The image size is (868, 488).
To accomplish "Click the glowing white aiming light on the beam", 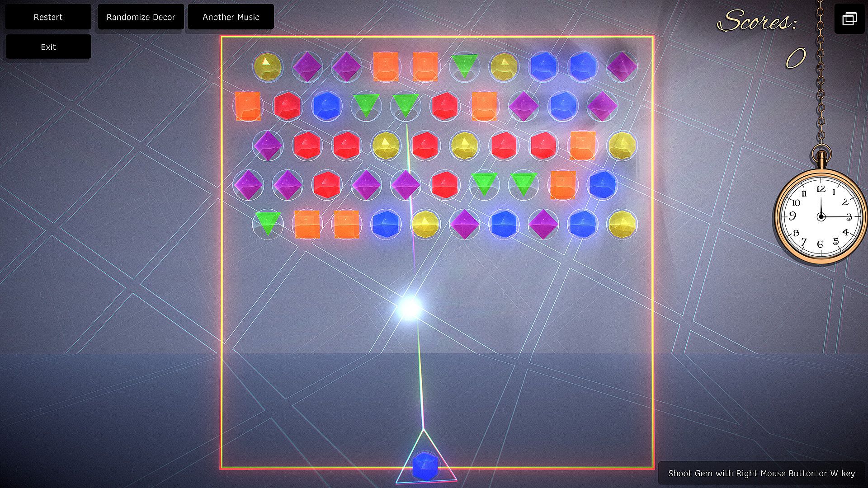I will click(410, 309).
